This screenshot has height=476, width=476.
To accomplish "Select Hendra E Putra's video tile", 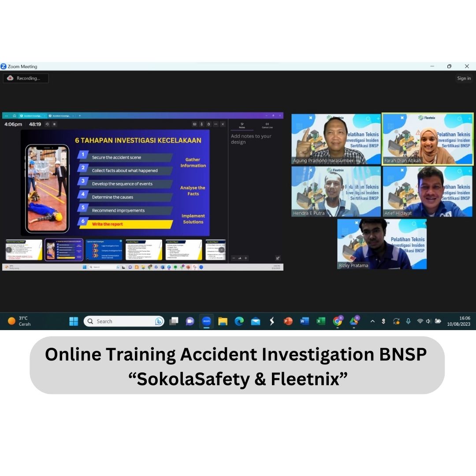I will 336,192.
